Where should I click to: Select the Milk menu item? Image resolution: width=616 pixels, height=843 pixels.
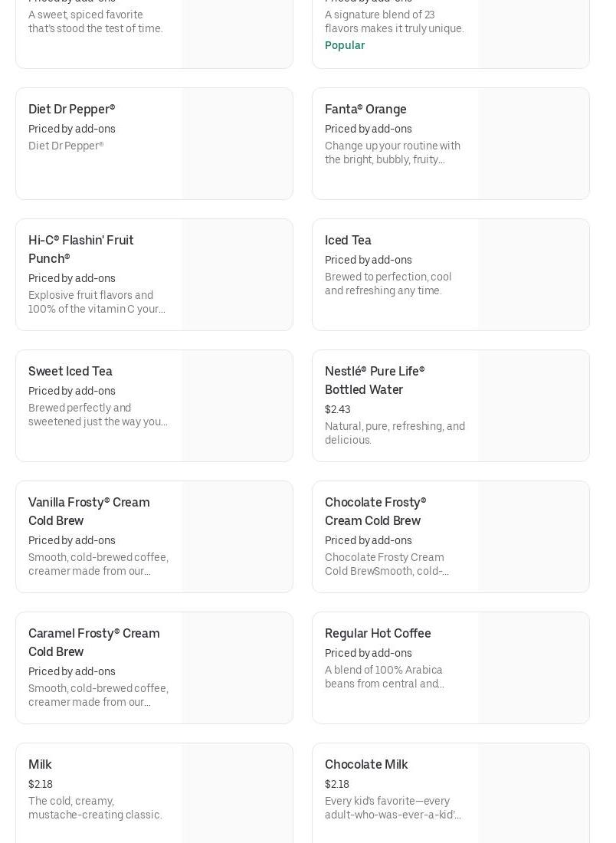pos(40,765)
